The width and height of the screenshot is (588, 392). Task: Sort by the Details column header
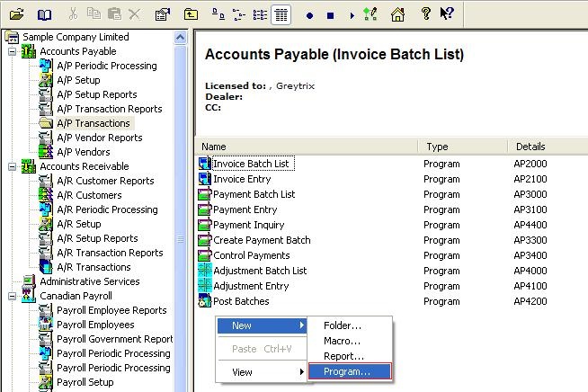click(x=548, y=147)
